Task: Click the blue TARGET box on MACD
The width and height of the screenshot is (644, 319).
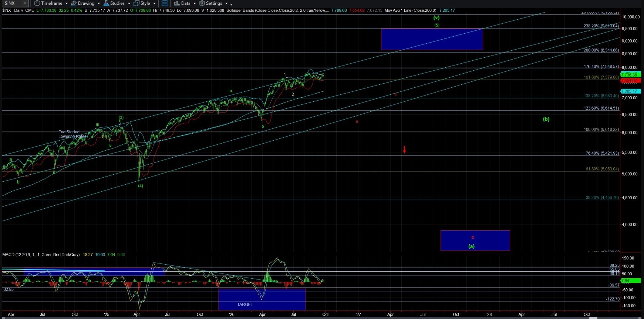Action: point(262,299)
